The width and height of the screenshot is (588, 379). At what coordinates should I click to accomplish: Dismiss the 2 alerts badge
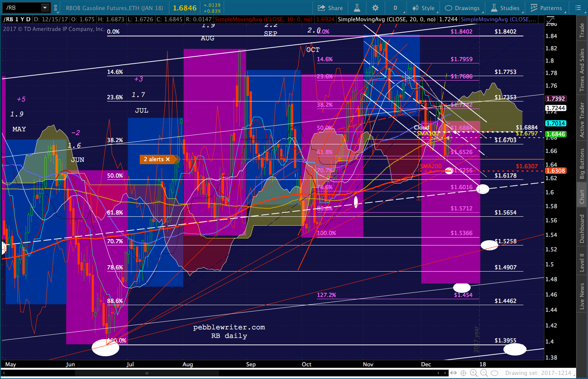pyautogui.click(x=168, y=159)
